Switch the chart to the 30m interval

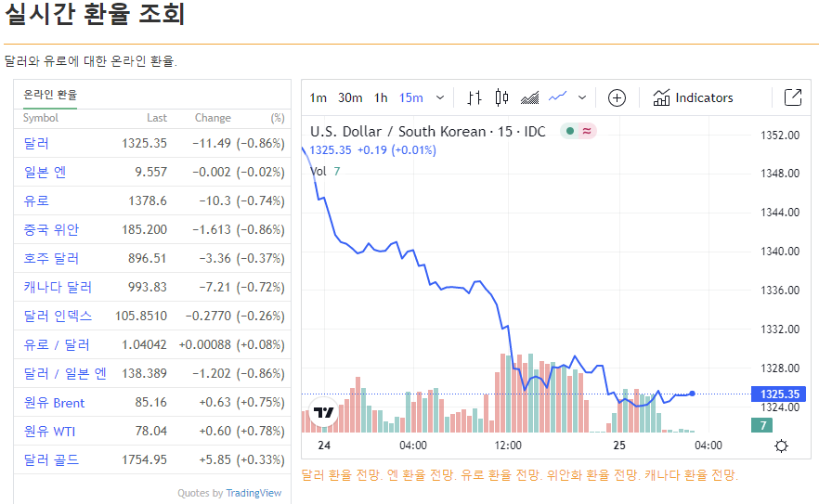pyautogui.click(x=350, y=97)
